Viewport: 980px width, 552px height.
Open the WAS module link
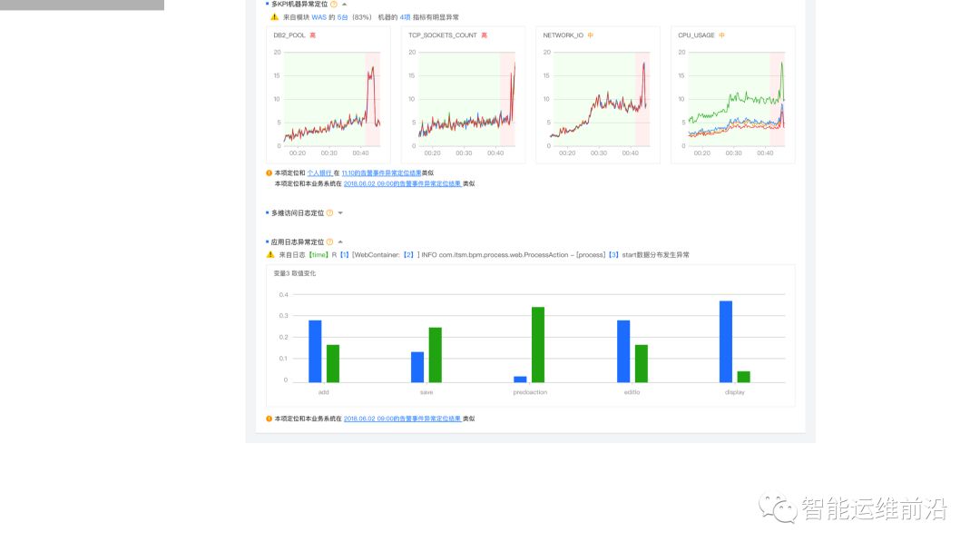pyautogui.click(x=318, y=17)
